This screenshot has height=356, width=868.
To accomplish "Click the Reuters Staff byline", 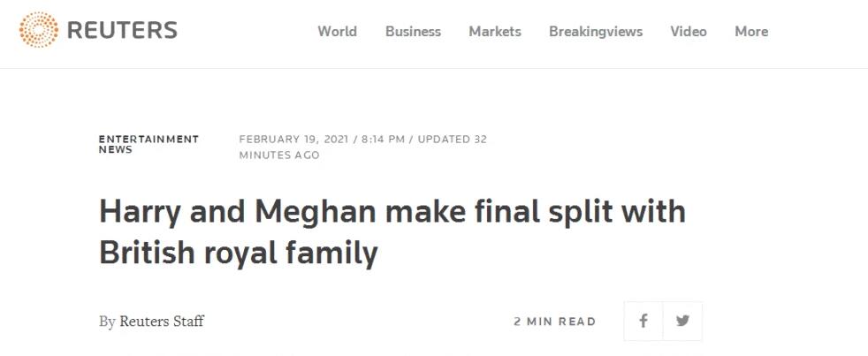I will [161, 322].
